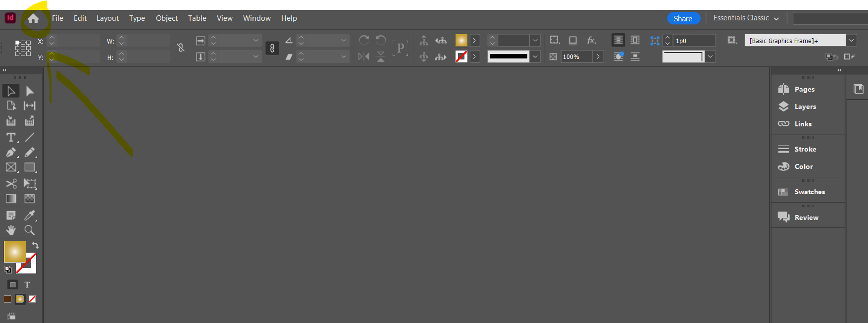Rotate 90 degrees clockwise
The width and height of the screenshot is (868, 323).
coord(364,40)
